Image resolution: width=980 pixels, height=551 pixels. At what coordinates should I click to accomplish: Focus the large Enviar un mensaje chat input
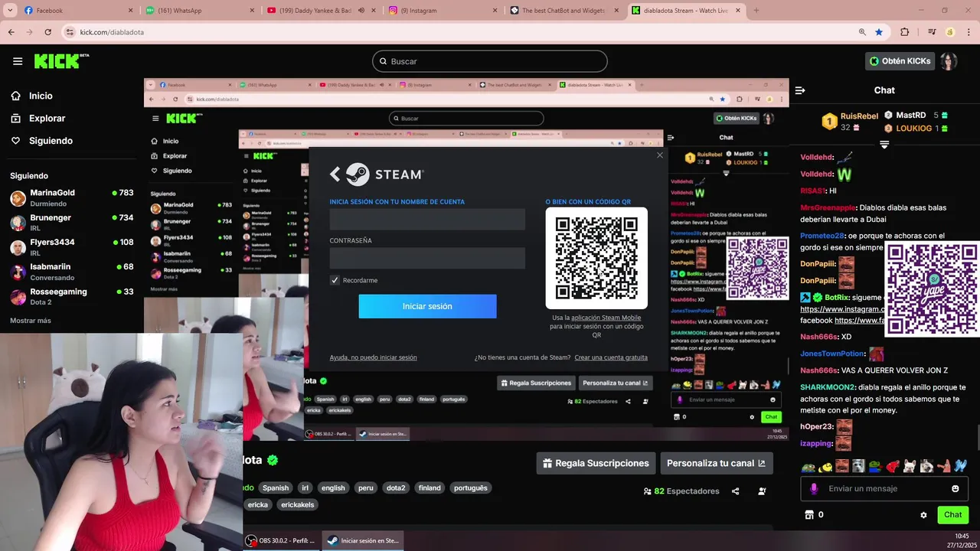(x=884, y=488)
